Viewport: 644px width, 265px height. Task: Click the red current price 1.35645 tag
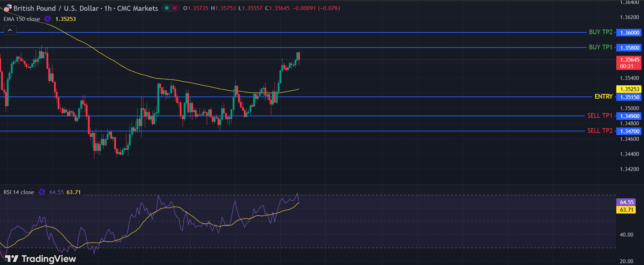coord(629,63)
